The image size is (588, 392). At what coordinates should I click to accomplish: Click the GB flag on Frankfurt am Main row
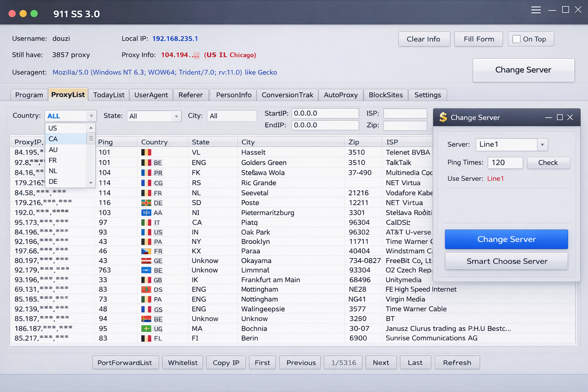[x=146, y=280]
